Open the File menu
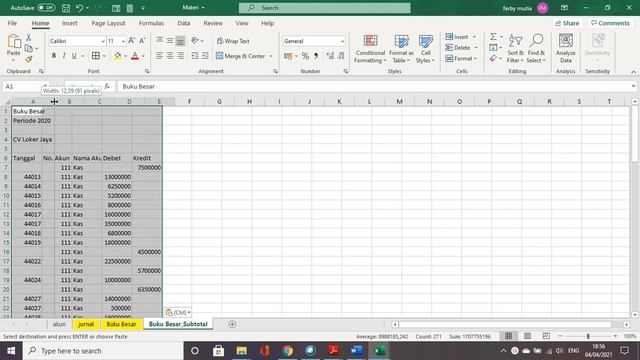The height and width of the screenshot is (360, 640). [x=12, y=23]
